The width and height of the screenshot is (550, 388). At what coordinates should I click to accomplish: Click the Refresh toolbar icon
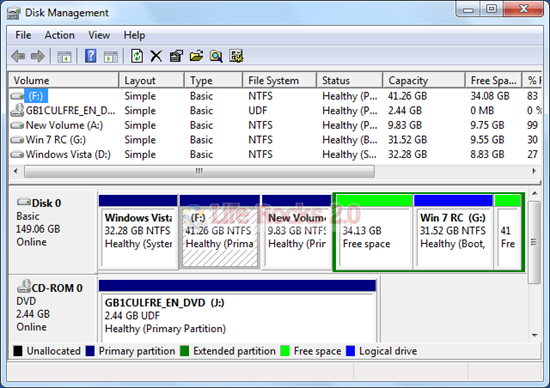137,56
